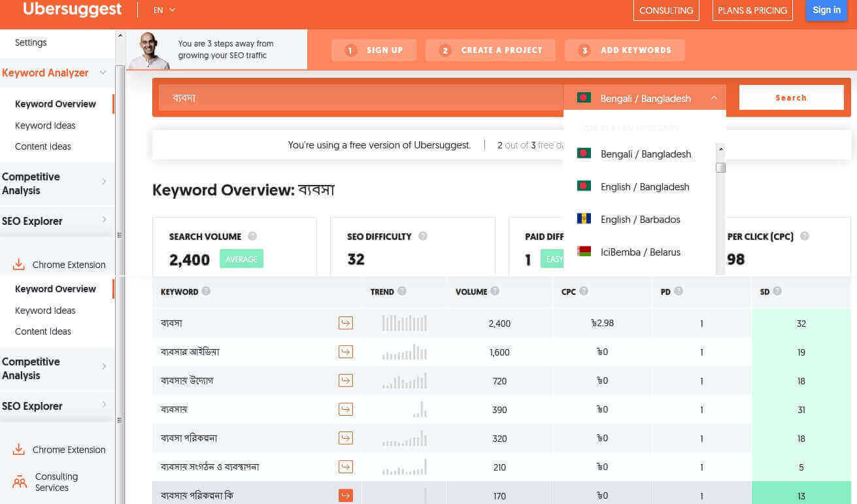
Task: Open upper Keyword Ideas sidebar item
Action: click(x=45, y=126)
